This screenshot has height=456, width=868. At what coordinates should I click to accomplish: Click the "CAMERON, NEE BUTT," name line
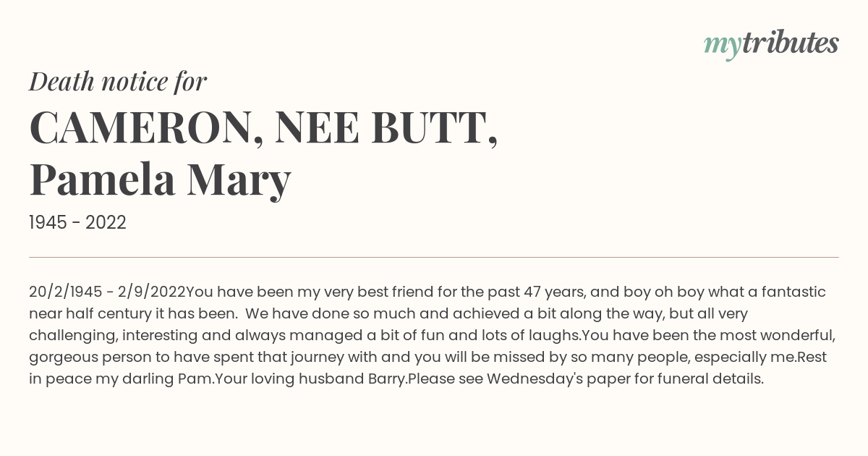tap(263, 128)
